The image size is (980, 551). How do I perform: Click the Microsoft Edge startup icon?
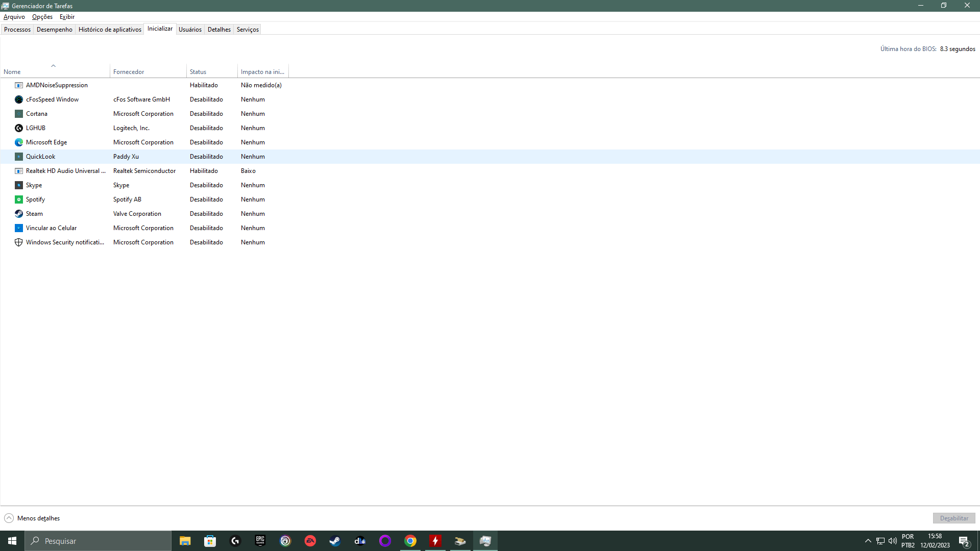tap(19, 142)
